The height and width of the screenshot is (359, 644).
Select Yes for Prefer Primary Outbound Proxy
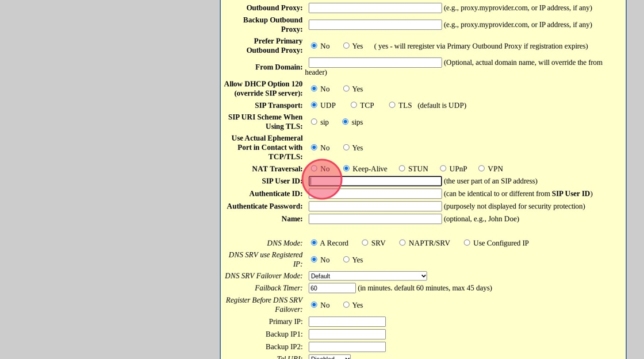(x=346, y=45)
